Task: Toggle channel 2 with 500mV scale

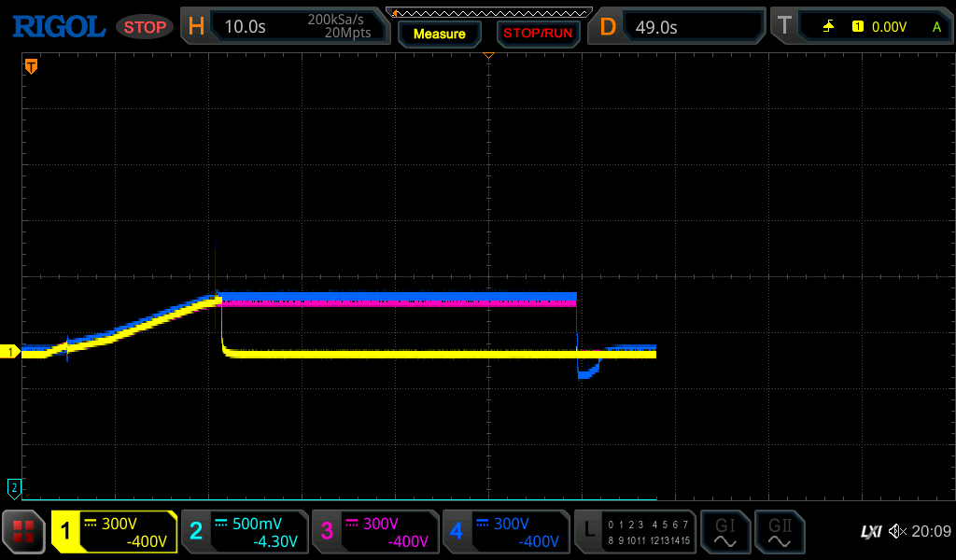Action: pos(245,532)
